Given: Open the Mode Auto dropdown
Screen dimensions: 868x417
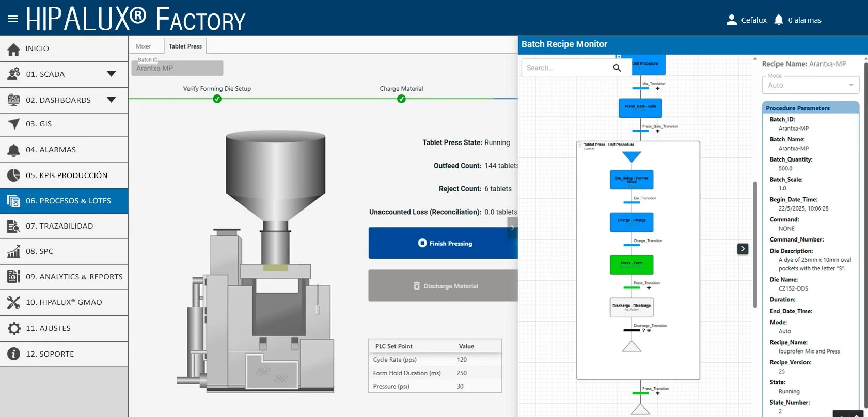Looking at the screenshot, I should (x=810, y=85).
